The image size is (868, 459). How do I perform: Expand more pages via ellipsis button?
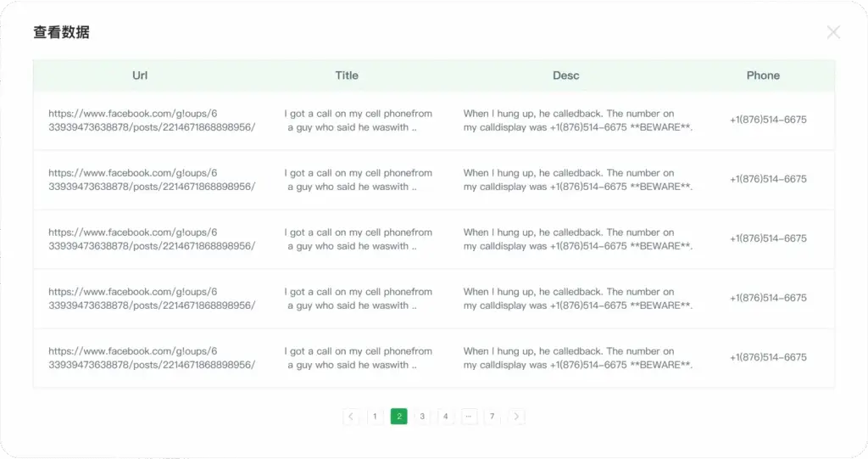coord(469,417)
